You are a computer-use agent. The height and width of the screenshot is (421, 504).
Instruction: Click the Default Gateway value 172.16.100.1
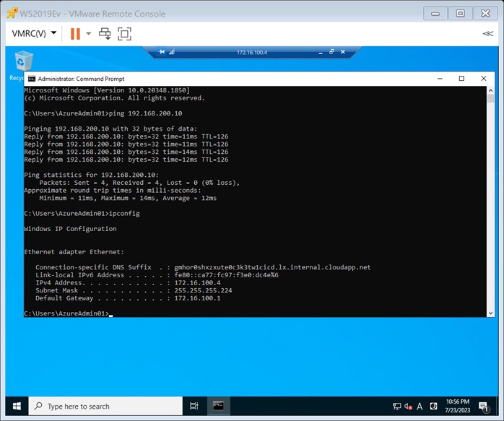pos(197,298)
